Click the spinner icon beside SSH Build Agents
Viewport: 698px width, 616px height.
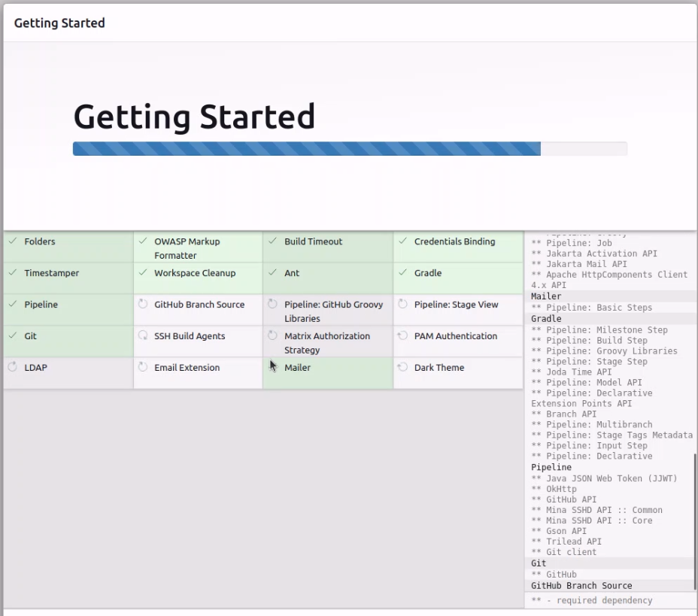[x=142, y=335]
